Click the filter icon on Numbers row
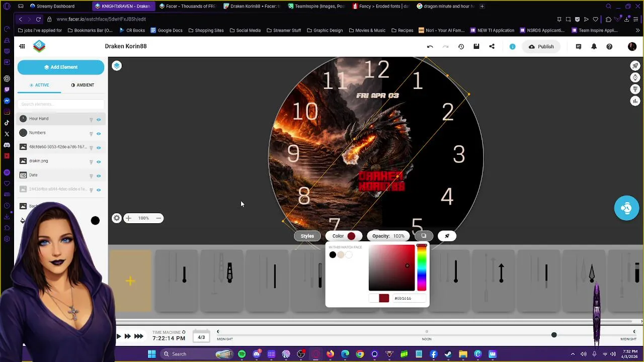Screen dimensions: 644x362 click(91, 134)
